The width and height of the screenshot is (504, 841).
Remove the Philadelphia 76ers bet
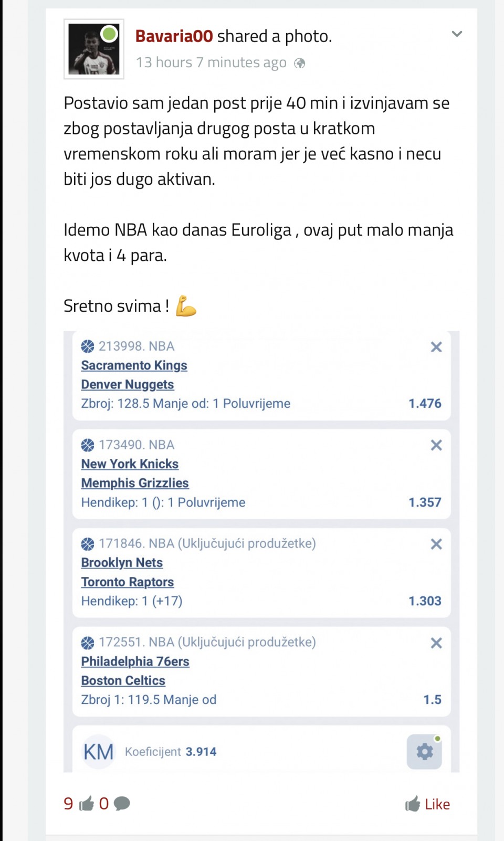436,643
